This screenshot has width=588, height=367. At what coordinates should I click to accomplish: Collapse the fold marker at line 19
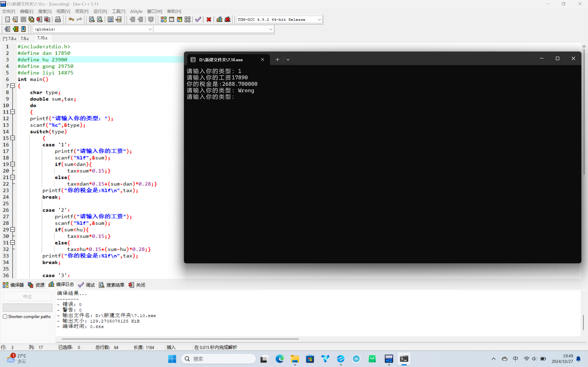pyautogui.click(x=13, y=164)
